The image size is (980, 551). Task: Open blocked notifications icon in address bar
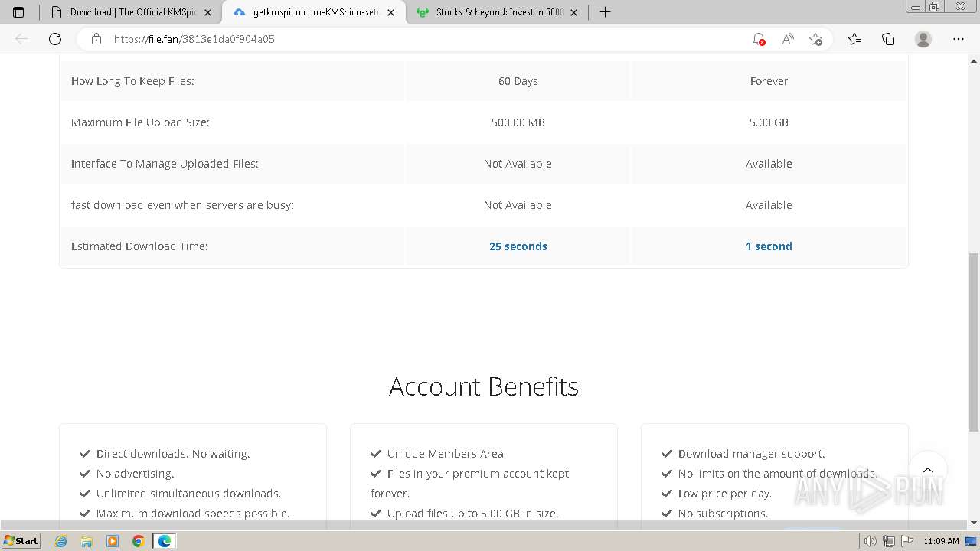(759, 39)
